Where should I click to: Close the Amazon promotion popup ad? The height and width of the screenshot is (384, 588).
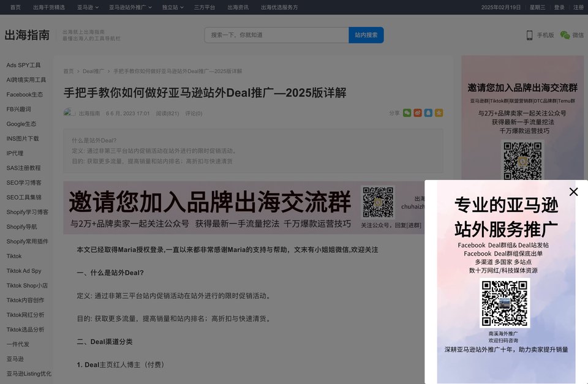point(573,192)
